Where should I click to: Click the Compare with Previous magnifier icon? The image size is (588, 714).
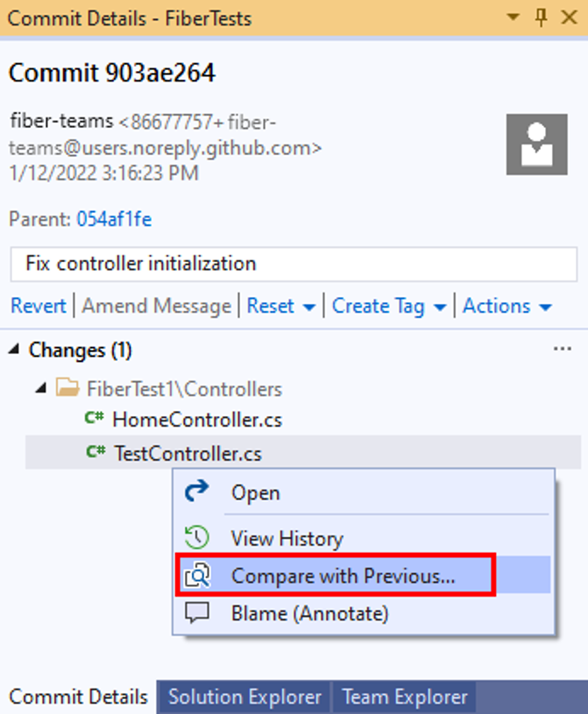pos(197,576)
